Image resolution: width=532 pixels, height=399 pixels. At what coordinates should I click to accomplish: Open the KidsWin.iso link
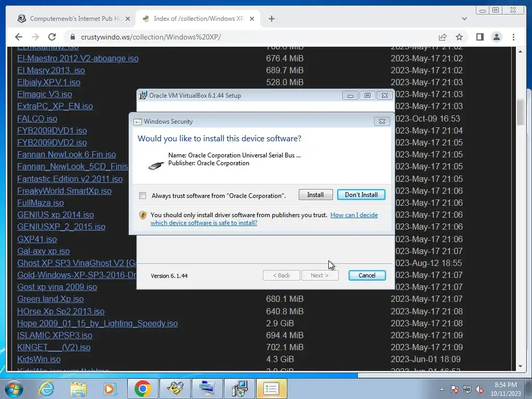(38, 359)
